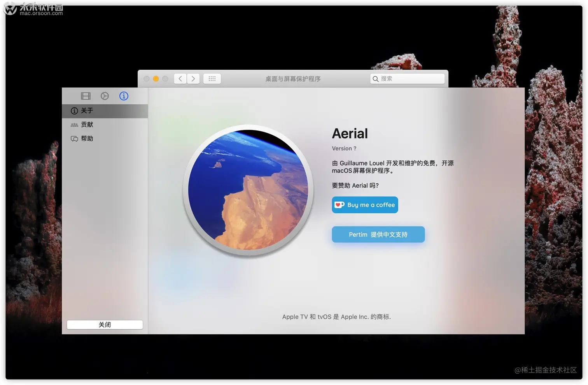Click the Pertim 提供中文支持 button
This screenshot has width=588, height=385.
coord(378,234)
